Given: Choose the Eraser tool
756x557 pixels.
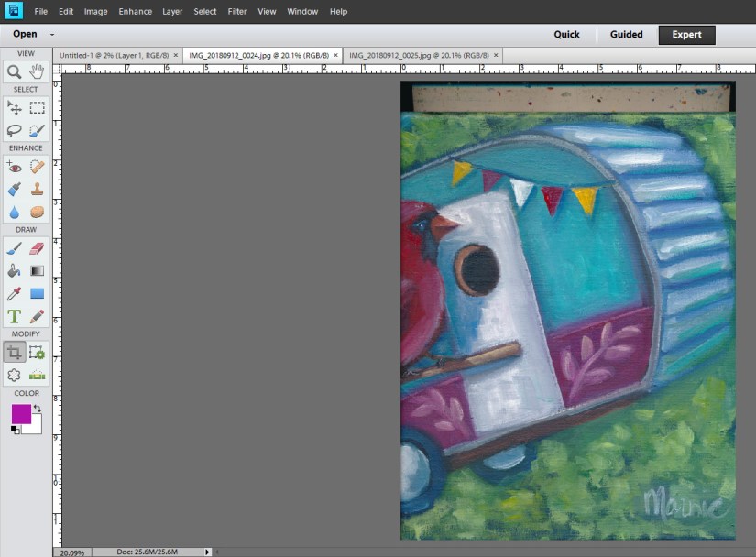Looking at the screenshot, I should click(x=38, y=248).
